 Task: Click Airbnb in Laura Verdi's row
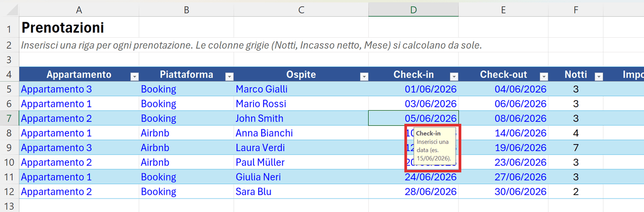186,148
